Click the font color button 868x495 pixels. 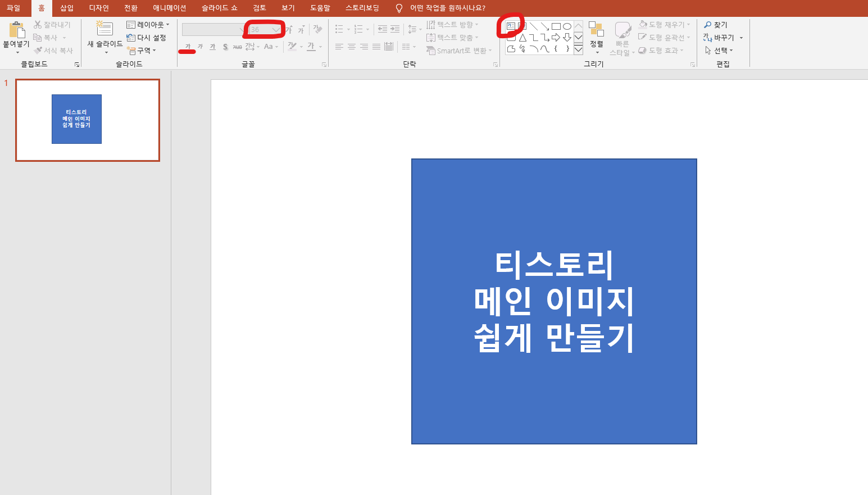[311, 47]
